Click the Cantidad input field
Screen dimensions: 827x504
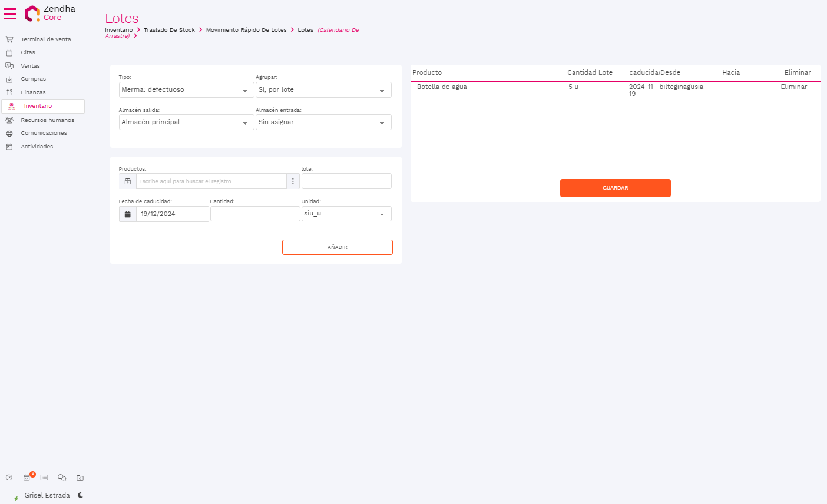click(x=255, y=214)
